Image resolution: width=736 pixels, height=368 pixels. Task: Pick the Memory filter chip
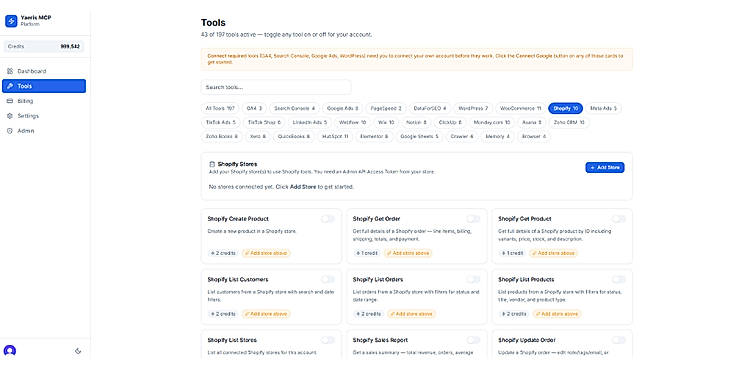498,137
